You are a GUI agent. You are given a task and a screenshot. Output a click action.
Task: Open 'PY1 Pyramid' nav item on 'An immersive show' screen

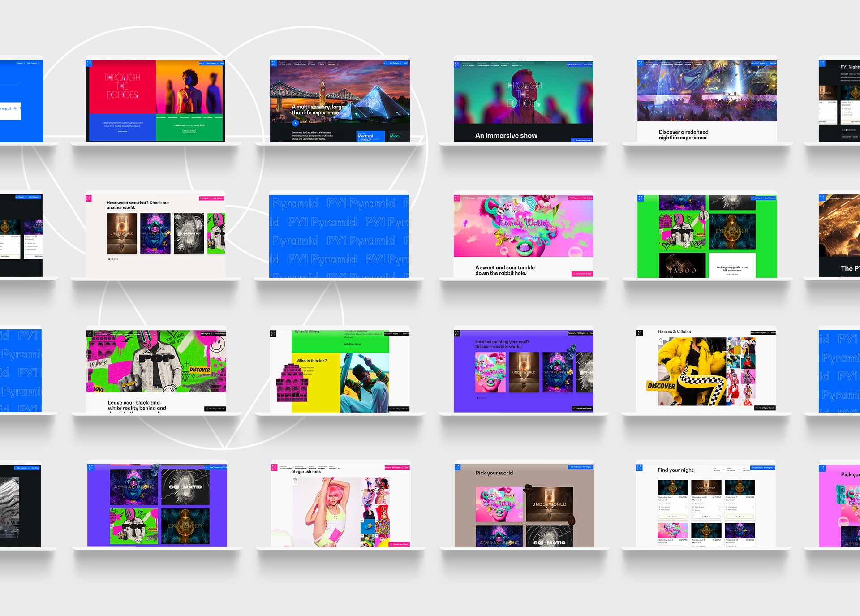[494, 65]
